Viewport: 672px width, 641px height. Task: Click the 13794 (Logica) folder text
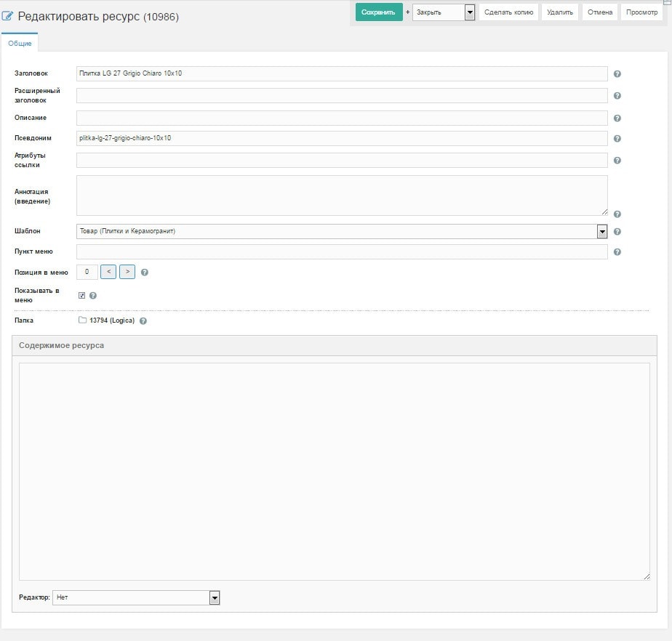112,320
